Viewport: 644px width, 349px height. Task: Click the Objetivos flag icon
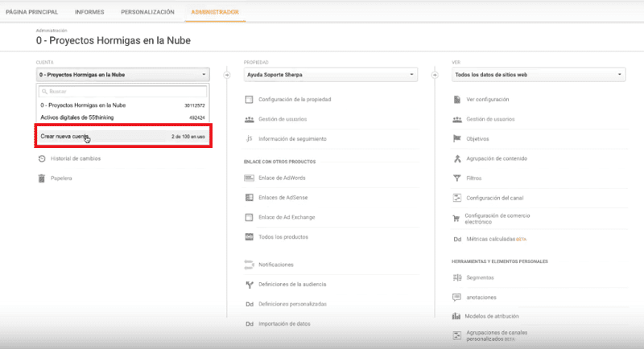(456, 138)
